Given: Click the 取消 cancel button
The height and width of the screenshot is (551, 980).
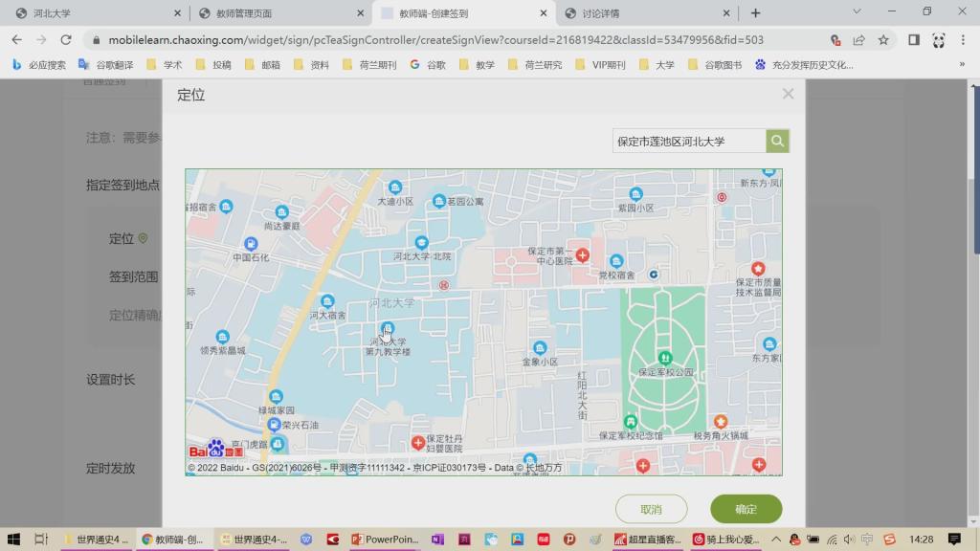Looking at the screenshot, I should point(651,509).
